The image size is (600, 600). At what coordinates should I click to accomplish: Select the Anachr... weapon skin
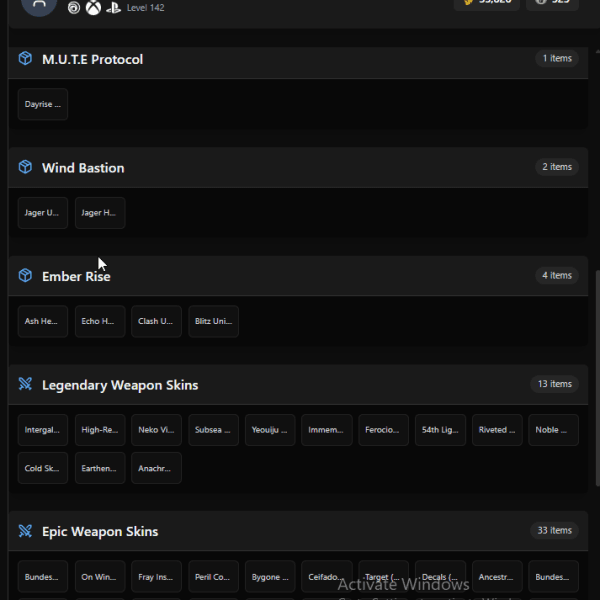[x=157, y=468]
